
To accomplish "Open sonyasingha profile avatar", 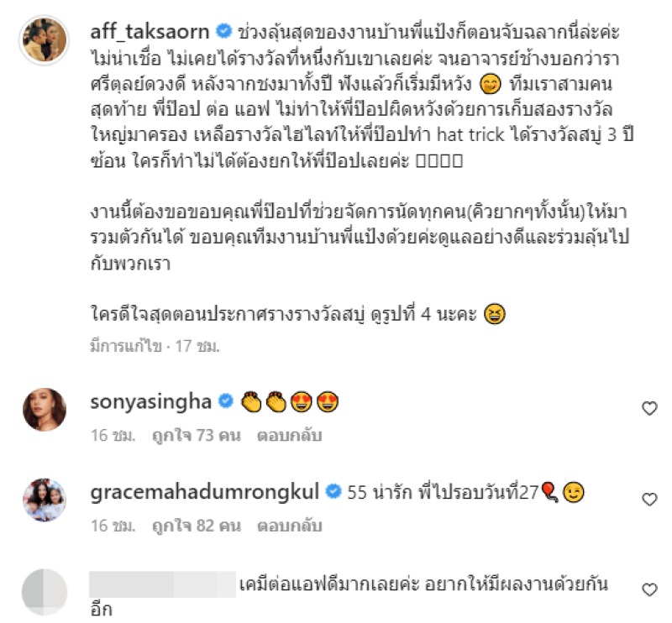I will coord(45,409).
